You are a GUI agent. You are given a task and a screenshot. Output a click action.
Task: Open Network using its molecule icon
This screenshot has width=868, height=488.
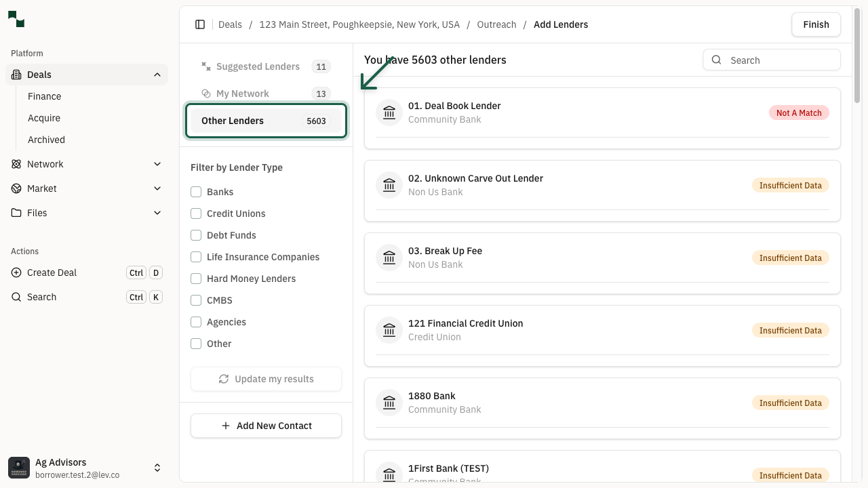[x=16, y=164]
